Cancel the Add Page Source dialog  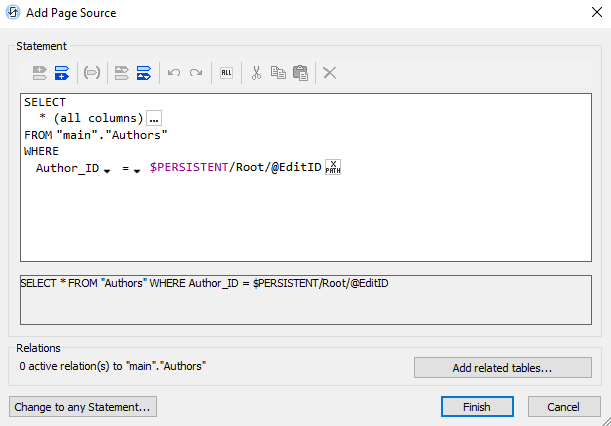[564, 407]
